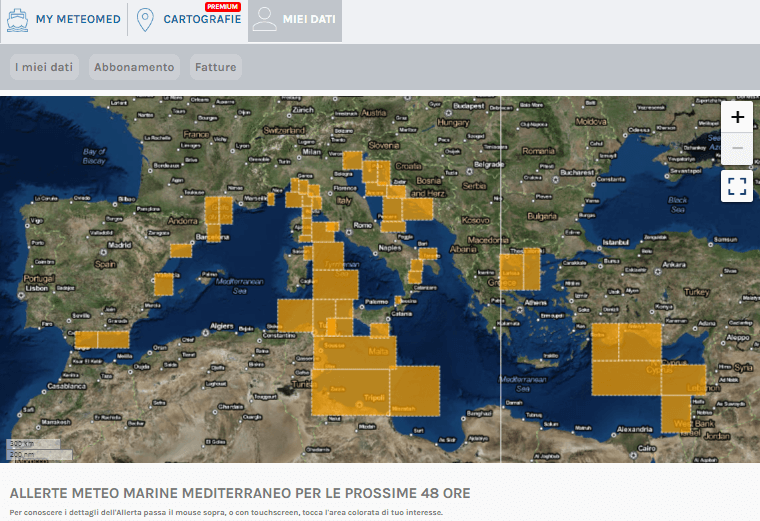Image resolution: width=760 pixels, height=521 pixels.
Task: Toggle fullscreen map view
Action: point(737,186)
